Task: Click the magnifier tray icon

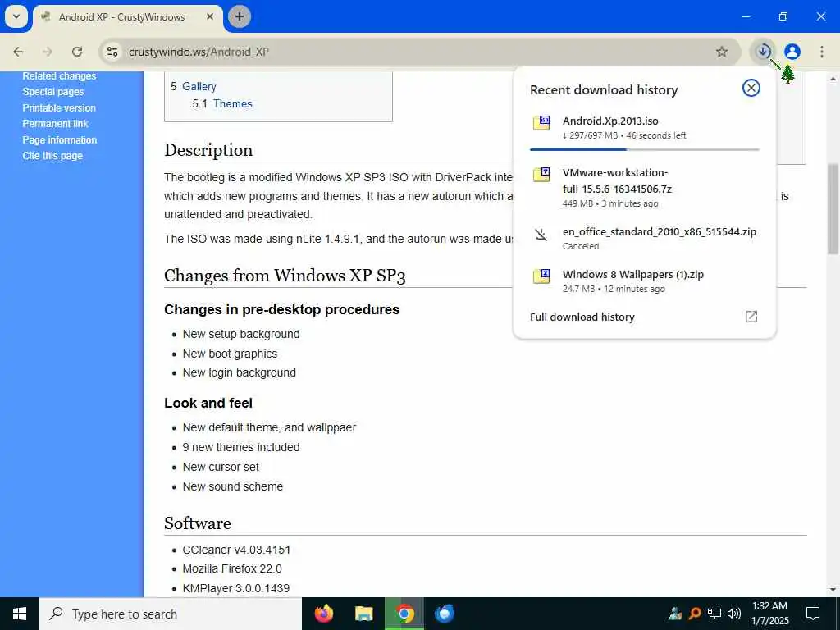Action: pos(695,614)
